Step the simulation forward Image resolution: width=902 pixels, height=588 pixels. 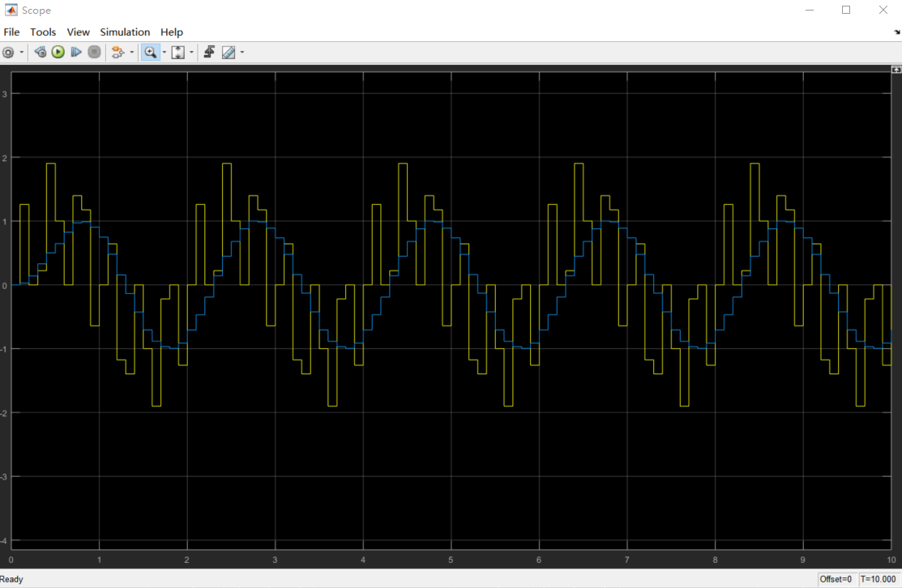75,52
